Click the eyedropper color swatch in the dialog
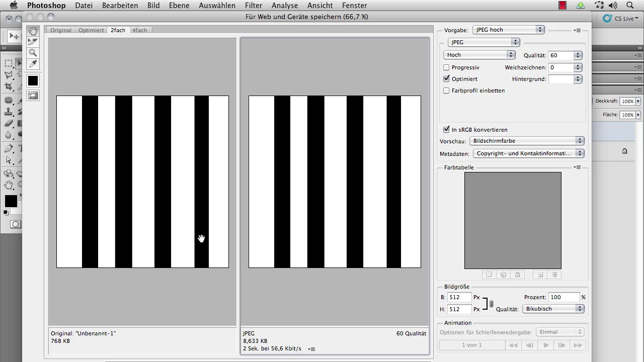644x362 pixels. click(33, 80)
